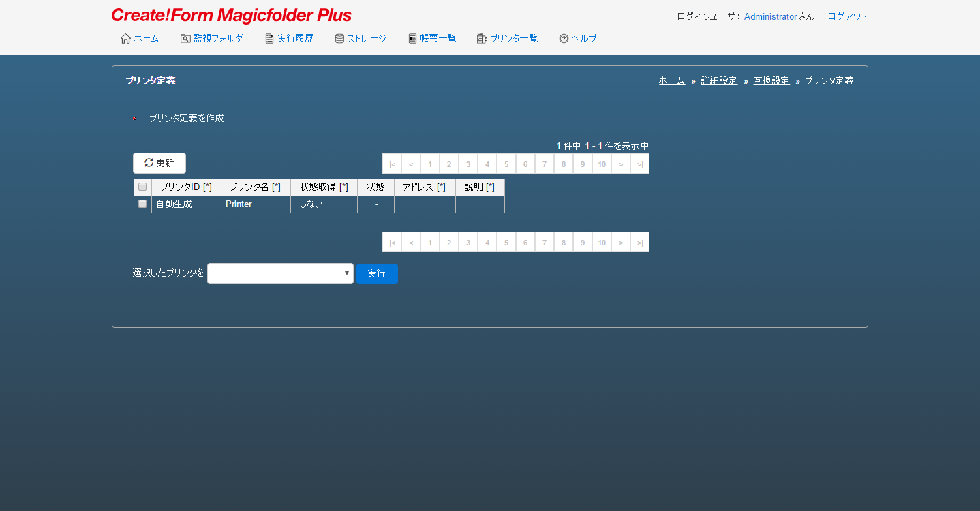980x511 pixels.
Task: Click the ストレージ database icon
Action: 339,39
